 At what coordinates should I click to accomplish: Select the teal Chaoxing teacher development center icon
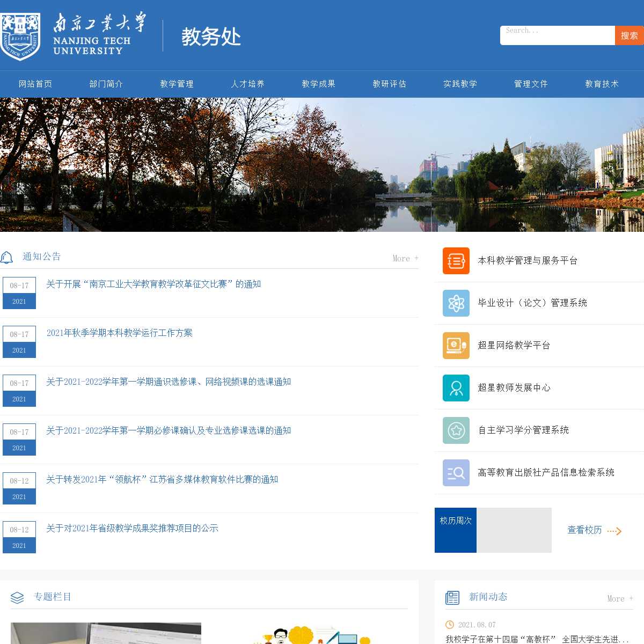tap(456, 388)
